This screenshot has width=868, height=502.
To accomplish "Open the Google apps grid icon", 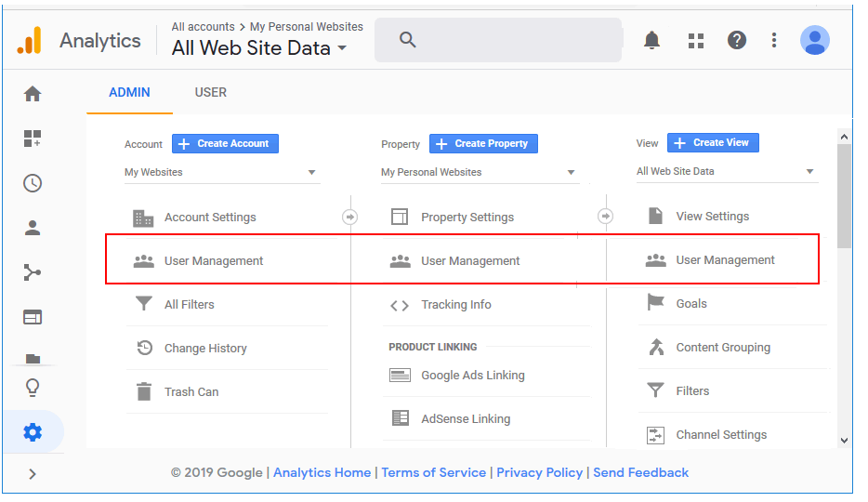I will point(696,40).
